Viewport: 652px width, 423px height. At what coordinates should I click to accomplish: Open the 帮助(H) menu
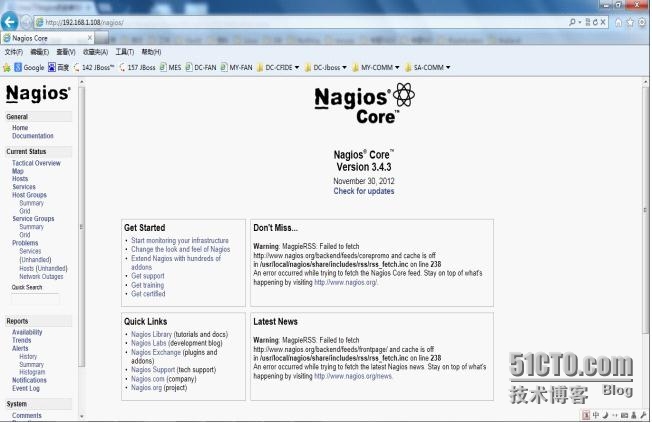click(x=151, y=52)
